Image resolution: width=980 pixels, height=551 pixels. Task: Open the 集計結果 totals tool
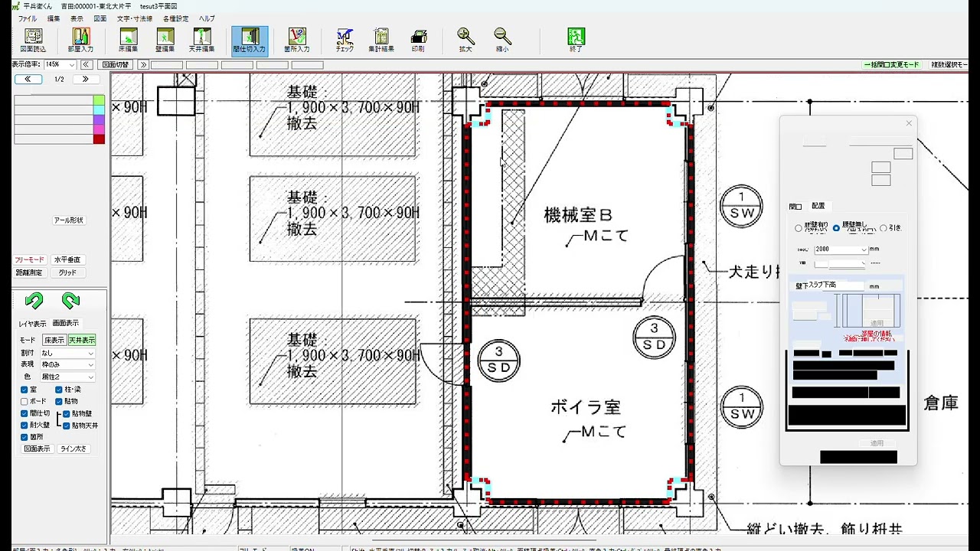pyautogui.click(x=381, y=41)
